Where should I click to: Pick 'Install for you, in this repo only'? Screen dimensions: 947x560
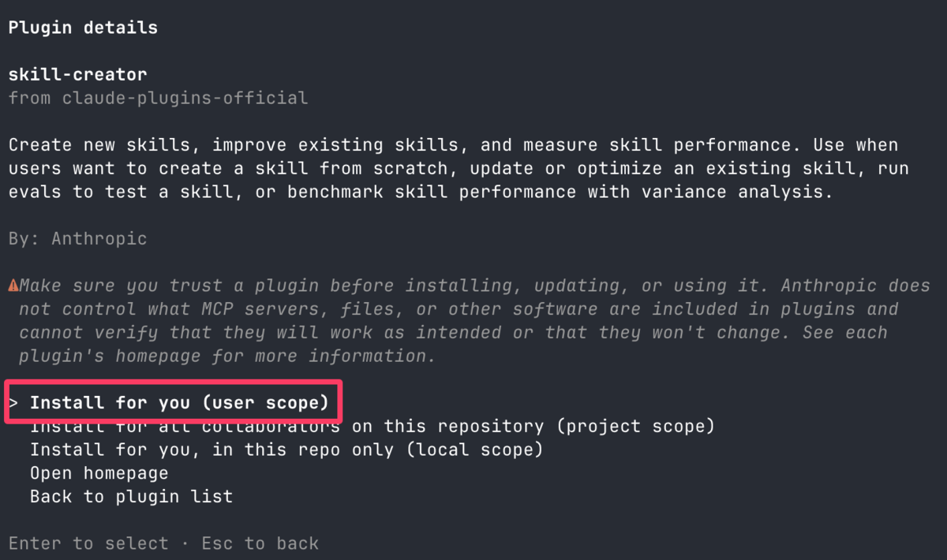(286, 450)
